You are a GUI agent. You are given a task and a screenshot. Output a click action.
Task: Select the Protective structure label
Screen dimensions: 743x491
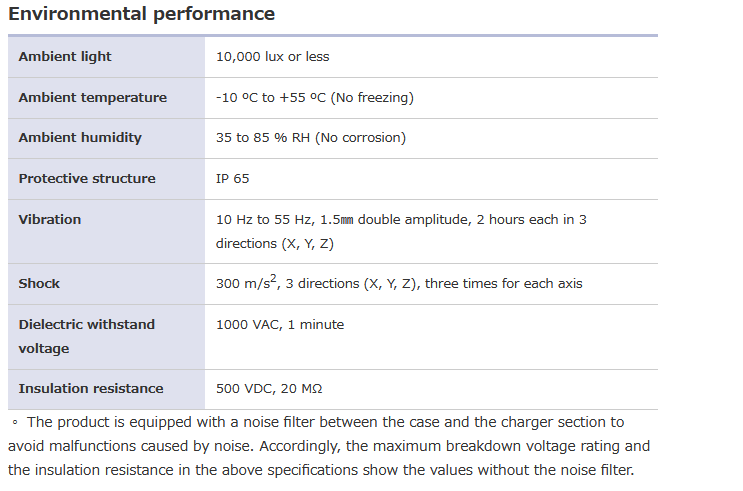coord(87,179)
